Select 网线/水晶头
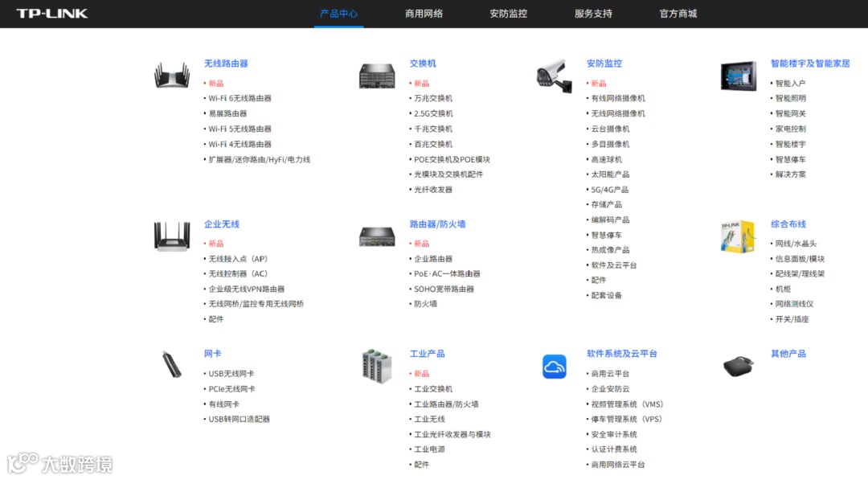 [796, 243]
